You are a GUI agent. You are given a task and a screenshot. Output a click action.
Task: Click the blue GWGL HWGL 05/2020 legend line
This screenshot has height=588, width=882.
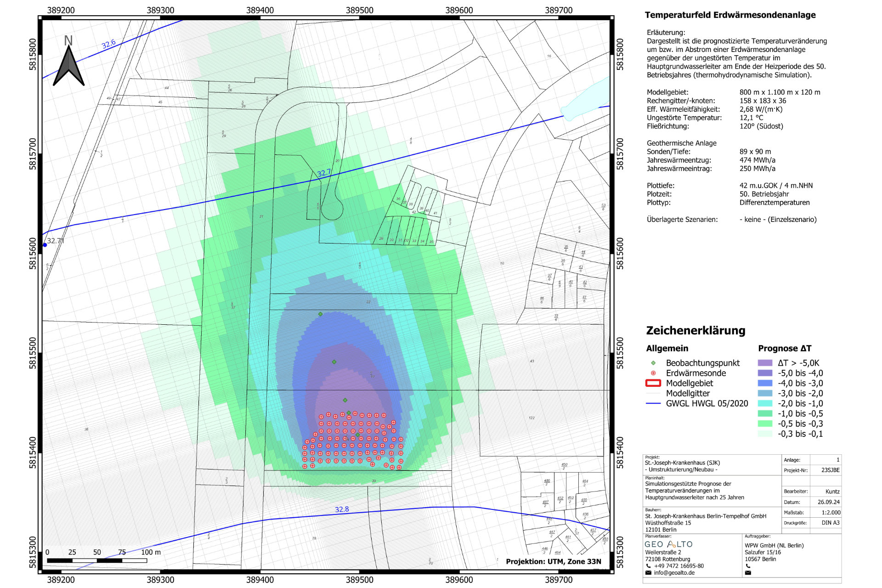(653, 403)
